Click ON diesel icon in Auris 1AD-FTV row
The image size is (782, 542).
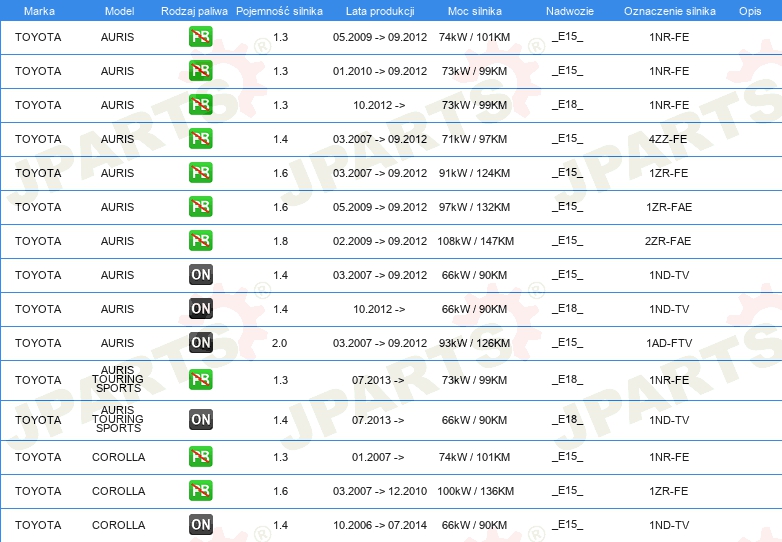click(200, 343)
